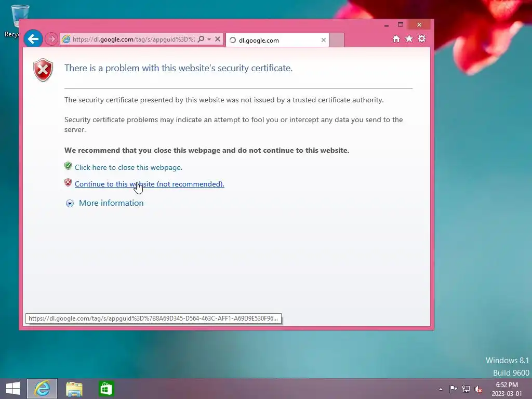Minimize the Internet Explorer window
The height and width of the screenshot is (399, 532).
[386, 25]
